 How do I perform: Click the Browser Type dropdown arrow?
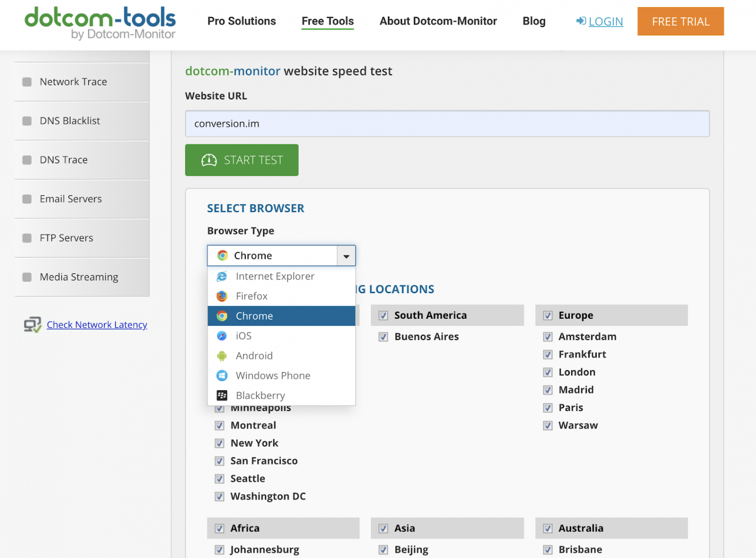coord(346,256)
